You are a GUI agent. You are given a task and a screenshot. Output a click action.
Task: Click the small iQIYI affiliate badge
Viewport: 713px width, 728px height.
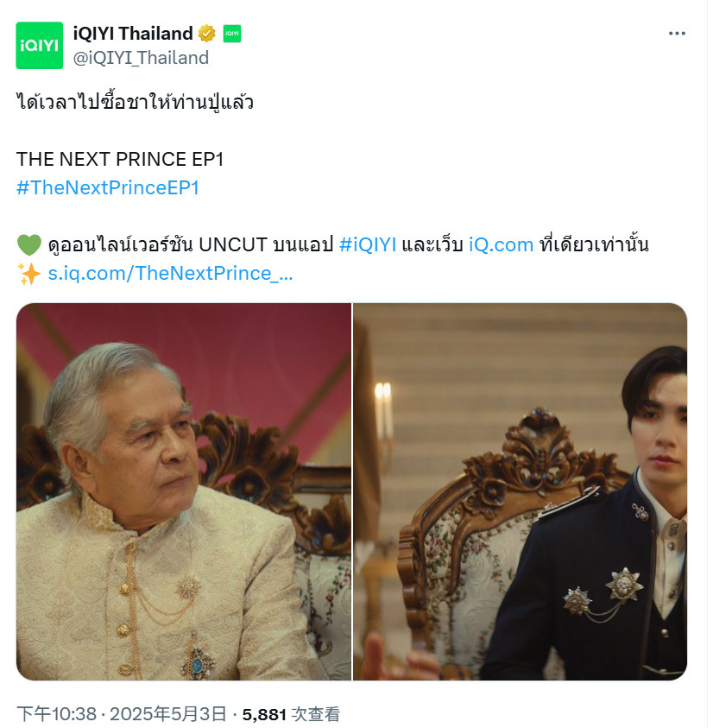coord(232,34)
